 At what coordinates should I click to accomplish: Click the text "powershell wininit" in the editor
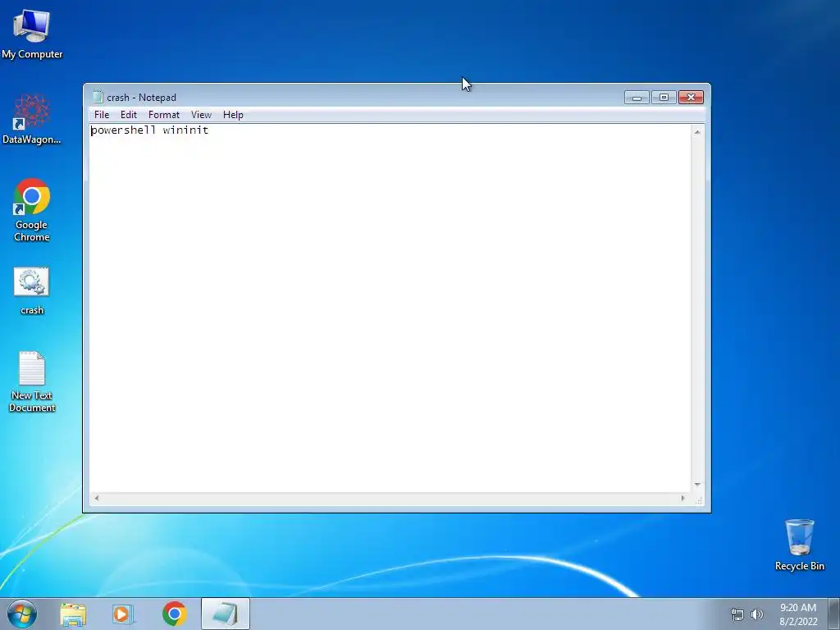[149, 130]
